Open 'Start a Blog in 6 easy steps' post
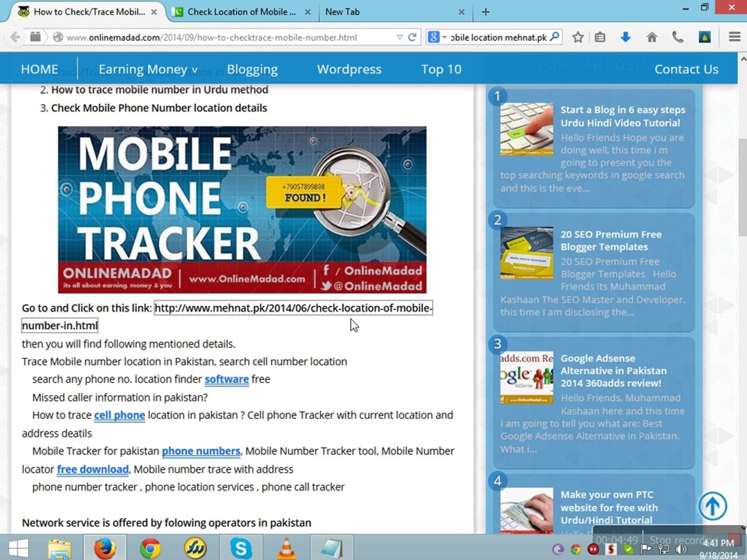This screenshot has height=560, width=747. pyautogui.click(x=622, y=116)
